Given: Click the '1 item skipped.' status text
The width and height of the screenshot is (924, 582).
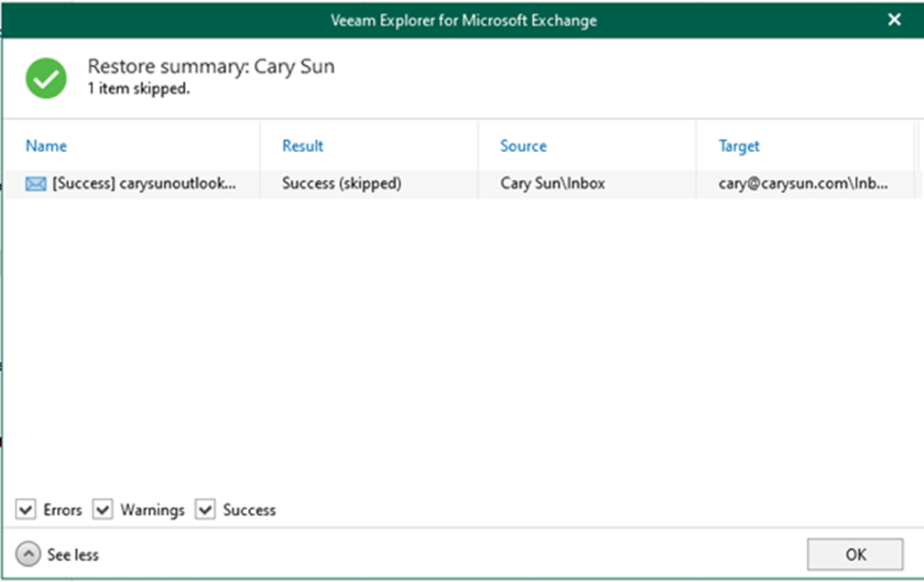Looking at the screenshot, I should click(138, 89).
